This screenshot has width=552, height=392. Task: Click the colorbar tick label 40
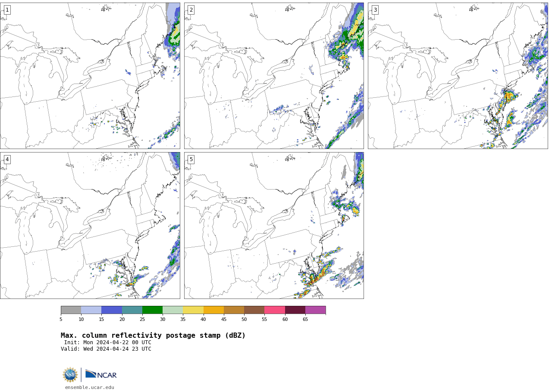coord(203,319)
